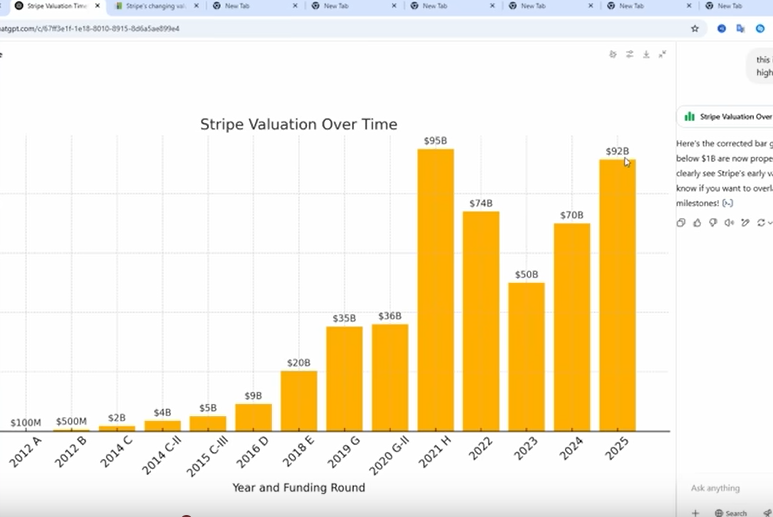Enable the Search globe button in composer

(731, 513)
